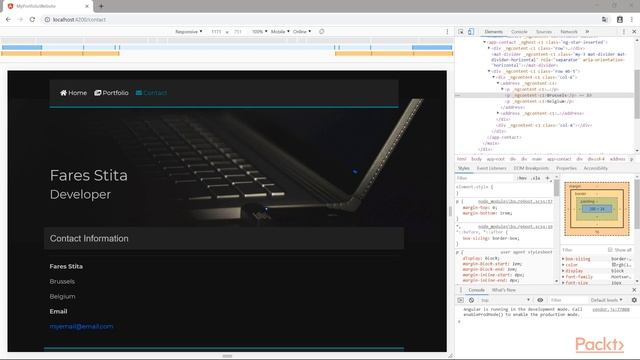640x360 pixels.
Task: Collapse the app-contact element node
Action: point(484,42)
